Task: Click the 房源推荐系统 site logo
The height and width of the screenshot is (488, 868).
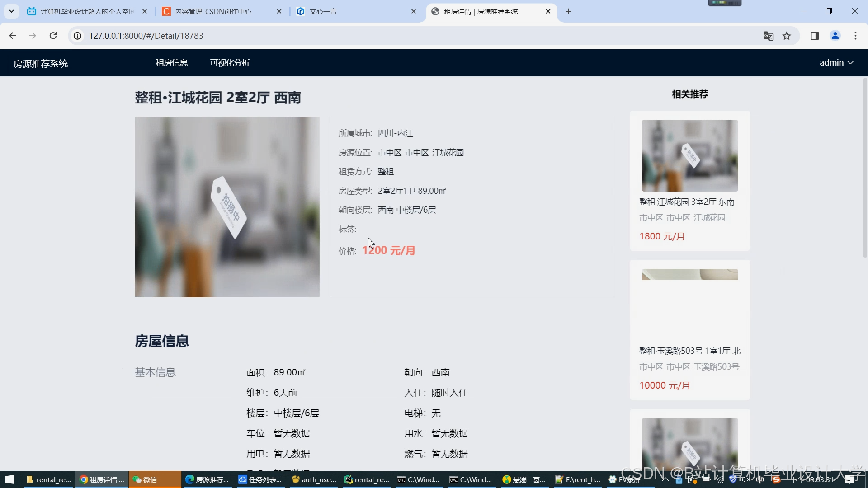Action: point(41,63)
